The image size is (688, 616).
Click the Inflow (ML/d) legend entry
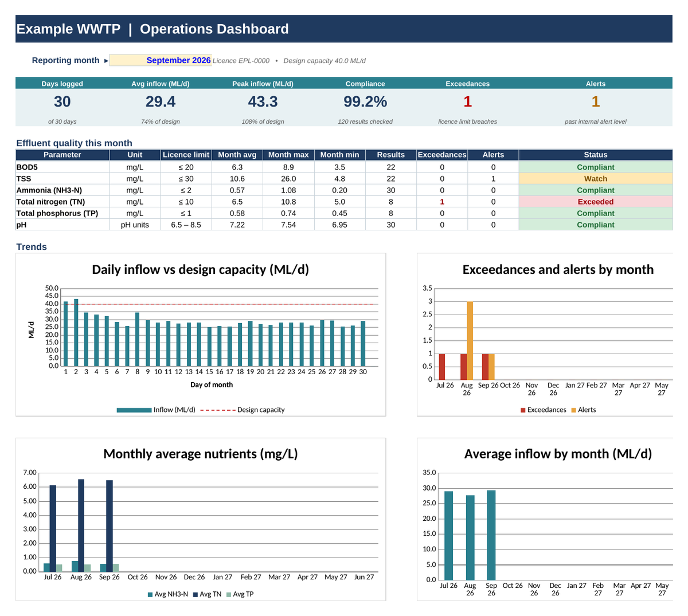point(156,410)
